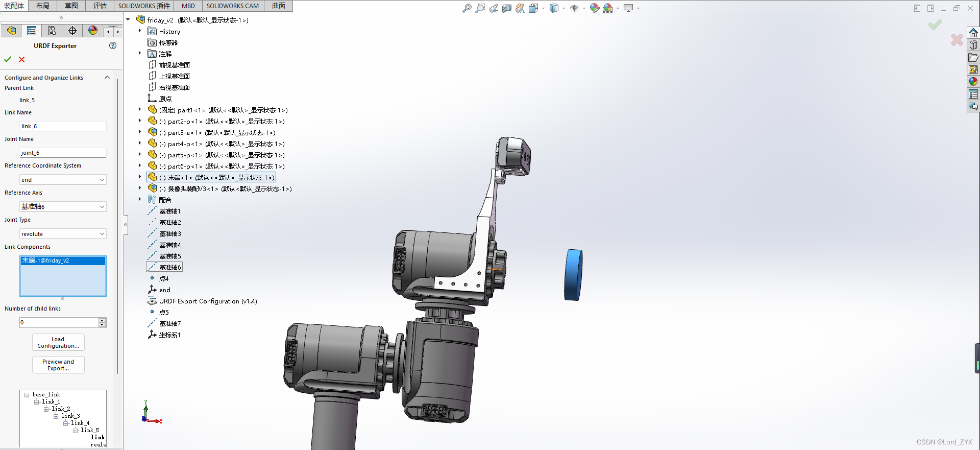Open the Custom Properties task pane icon
The image size is (980, 450).
(973, 94)
